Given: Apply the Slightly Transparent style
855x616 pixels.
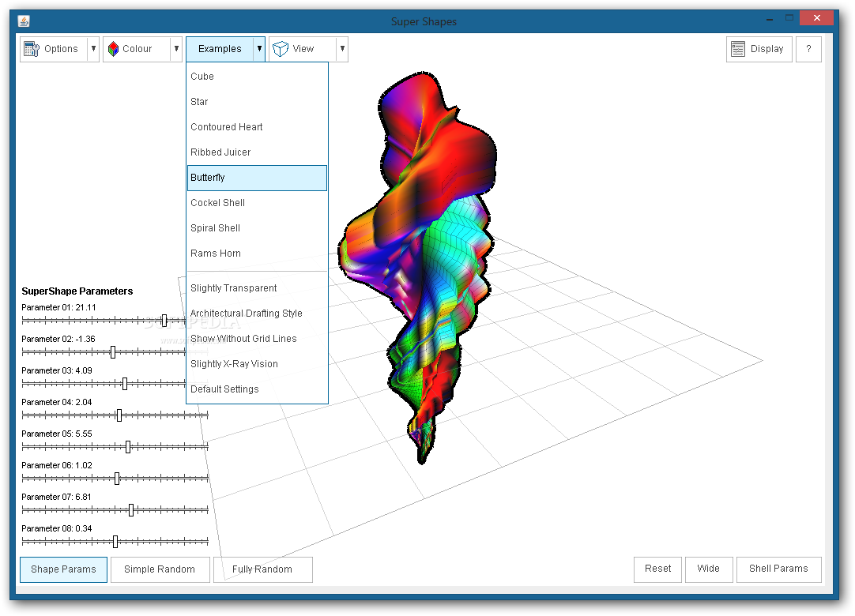Looking at the screenshot, I should 257,287.
